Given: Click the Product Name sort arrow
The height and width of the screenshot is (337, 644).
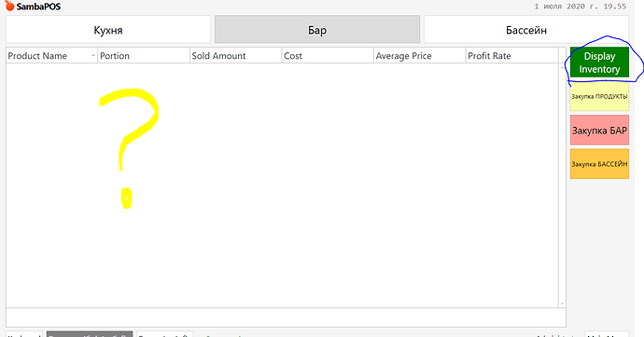Looking at the screenshot, I should (93, 55).
